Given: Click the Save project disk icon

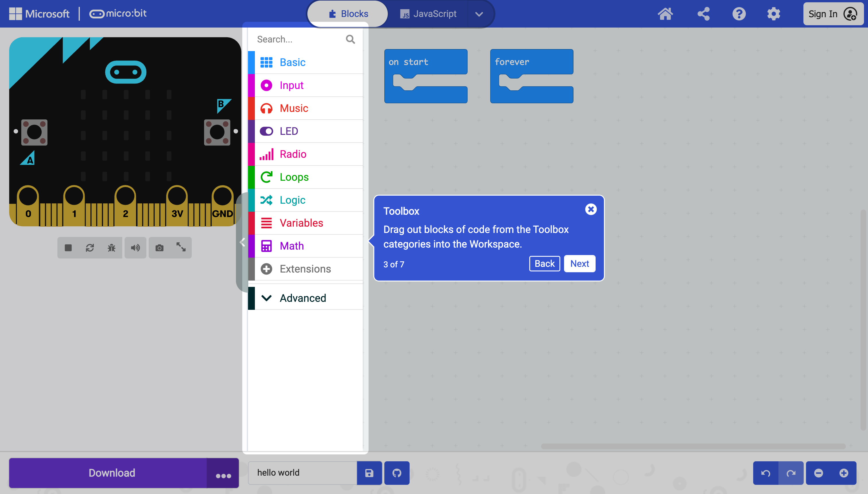Looking at the screenshot, I should (369, 472).
